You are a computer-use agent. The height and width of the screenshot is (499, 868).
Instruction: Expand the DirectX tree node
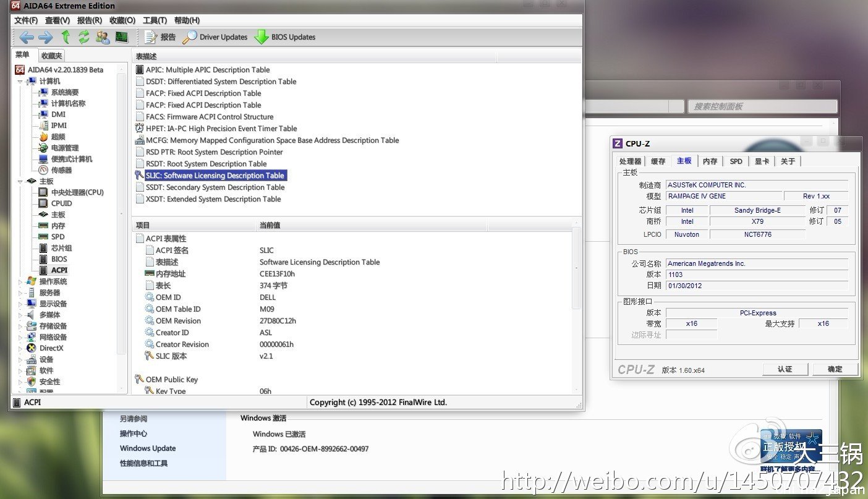pyautogui.click(x=20, y=348)
